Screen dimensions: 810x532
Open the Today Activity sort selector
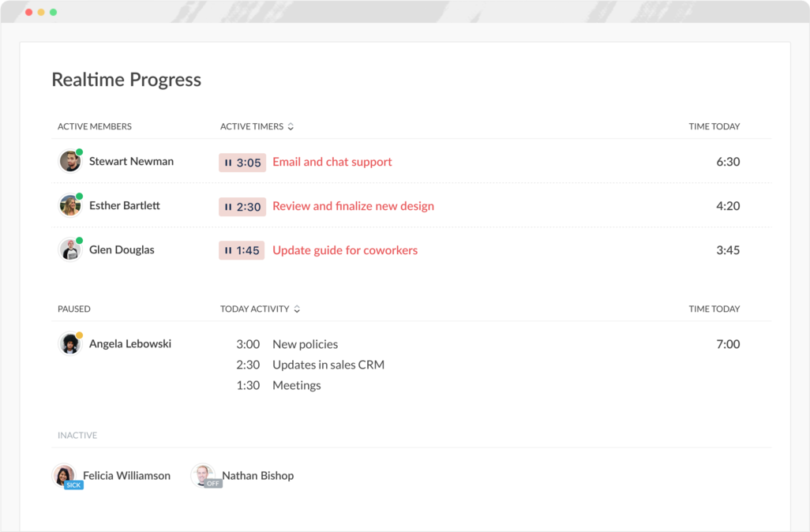[x=297, y=309]
